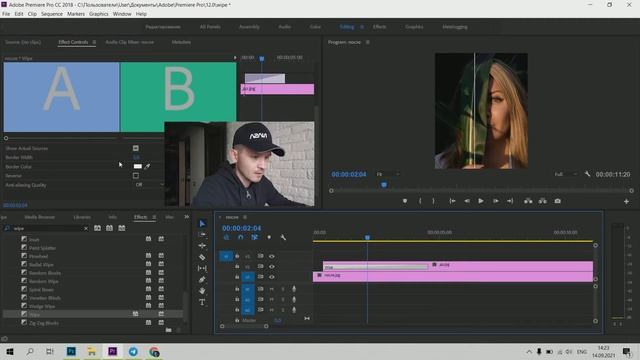Filter effects by Accelerated Effects badge
Image resolution: width=640 pixels, height=360 pixels.
point(98,228)
